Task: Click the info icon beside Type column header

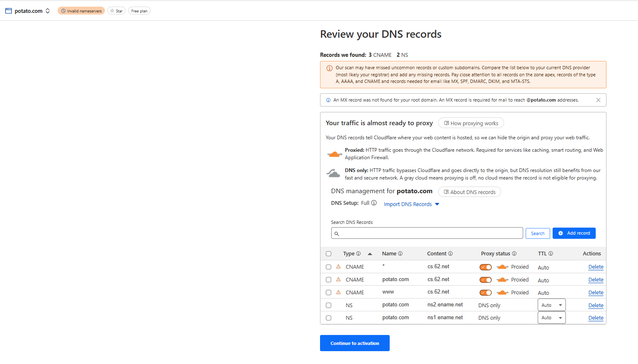Action: click(x=358, y=254)
